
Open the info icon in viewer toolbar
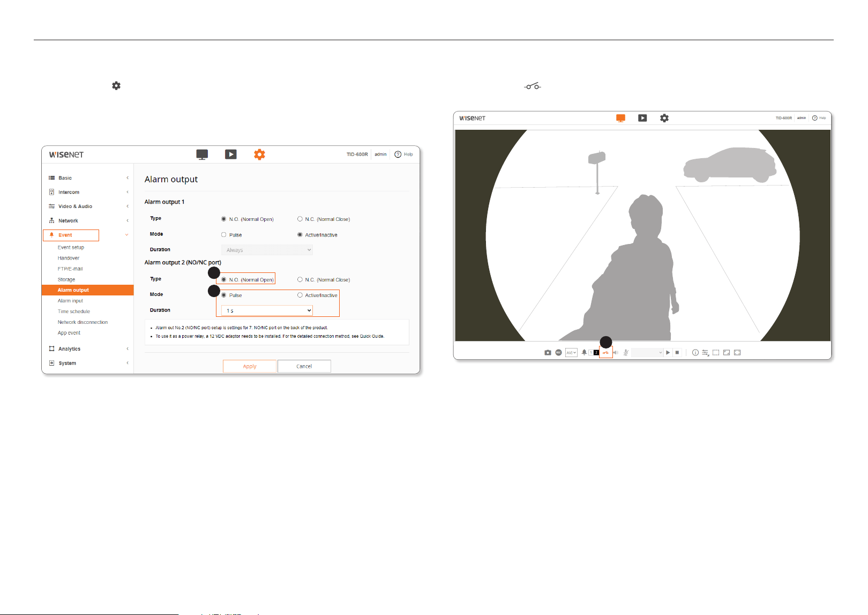[695, 352]
